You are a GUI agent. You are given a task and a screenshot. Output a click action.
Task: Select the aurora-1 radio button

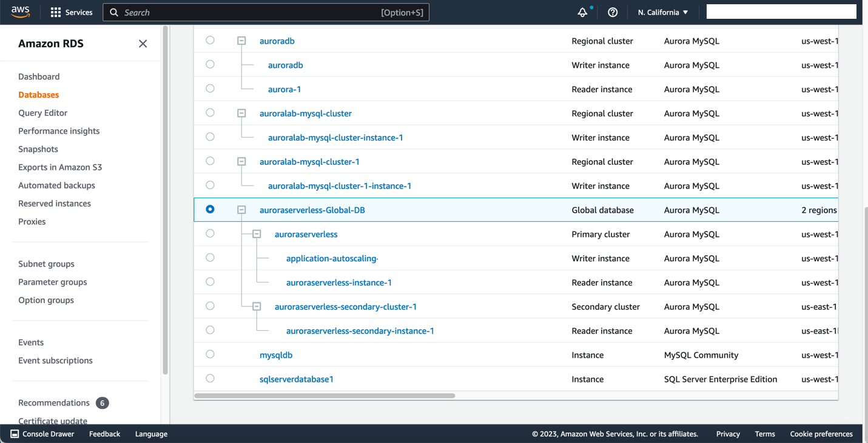pyautogui.click(x=210, y=88)
